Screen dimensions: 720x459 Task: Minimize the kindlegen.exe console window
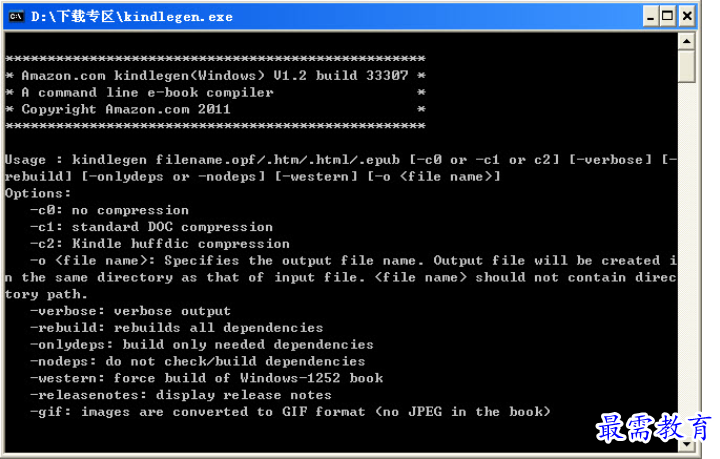(650, 17)
